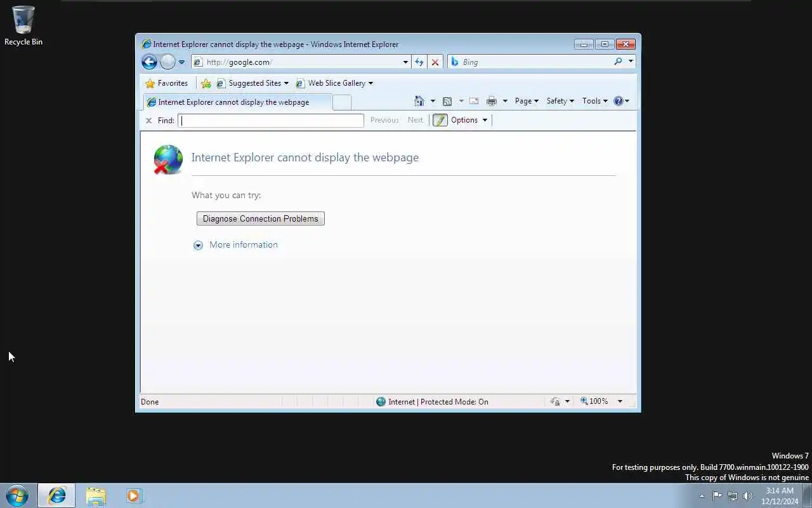
Task: Go back with the Back arrow button
Action: coord(149,62)
